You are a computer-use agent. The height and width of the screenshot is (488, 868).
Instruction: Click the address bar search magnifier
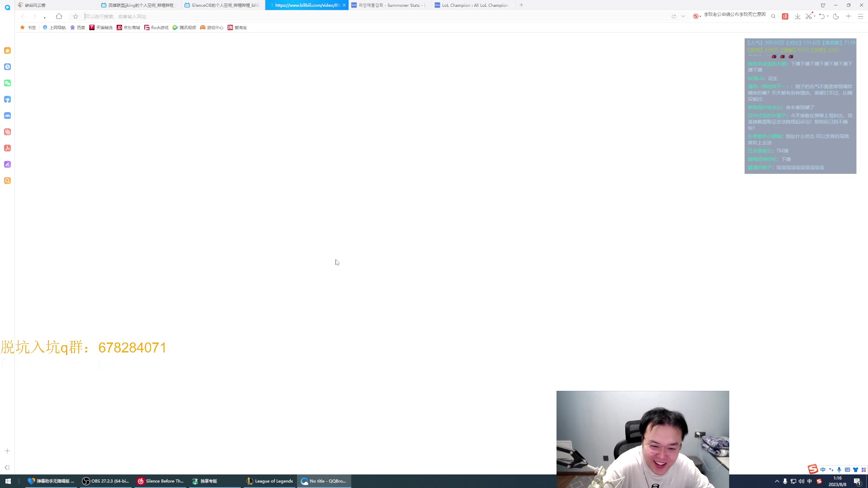774,16
